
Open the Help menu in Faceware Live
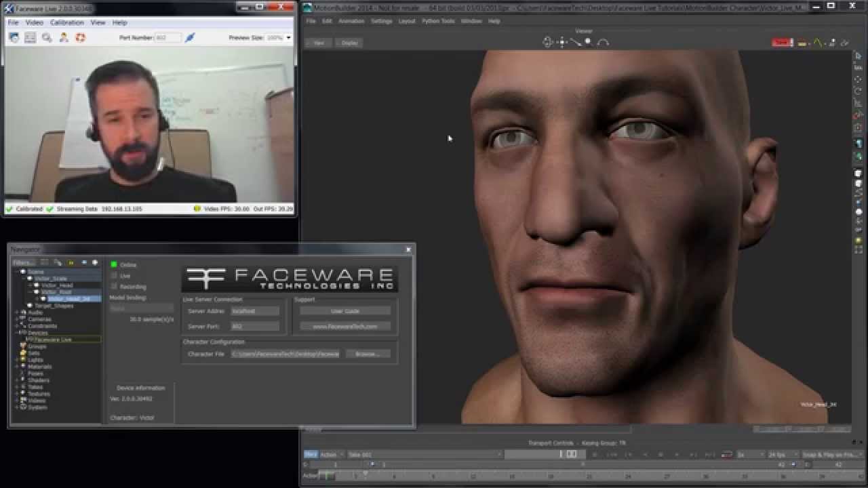[x=119, y=22]
